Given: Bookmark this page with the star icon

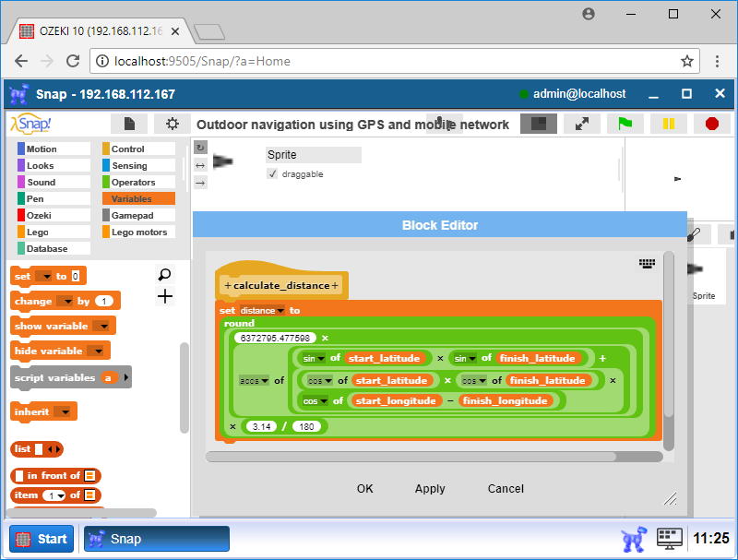Looking at the screenshot, I should pos(687,61).
